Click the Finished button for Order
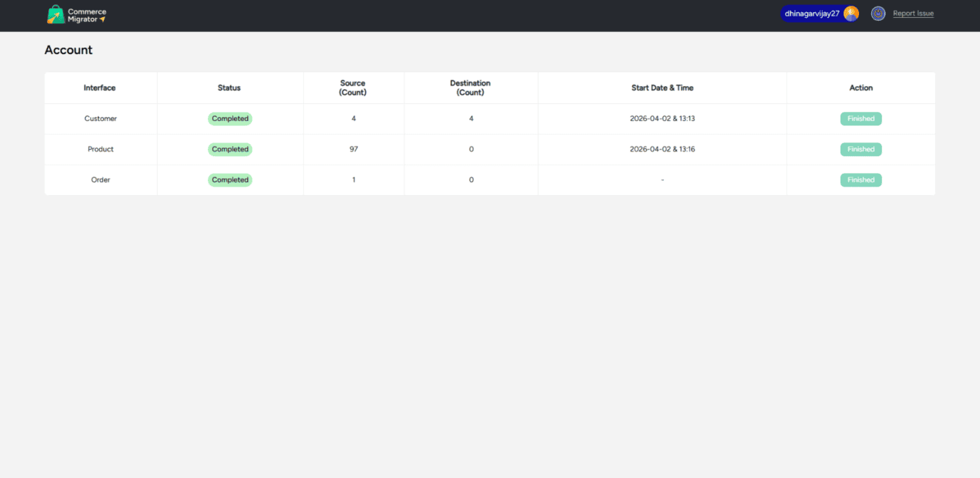This screenshot has height=478, width=980. pyautogui.click(x=860, y=180)
